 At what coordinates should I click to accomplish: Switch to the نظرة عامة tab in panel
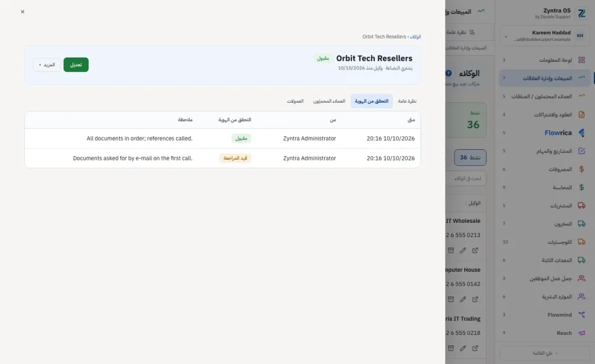[x=407, y=102]
